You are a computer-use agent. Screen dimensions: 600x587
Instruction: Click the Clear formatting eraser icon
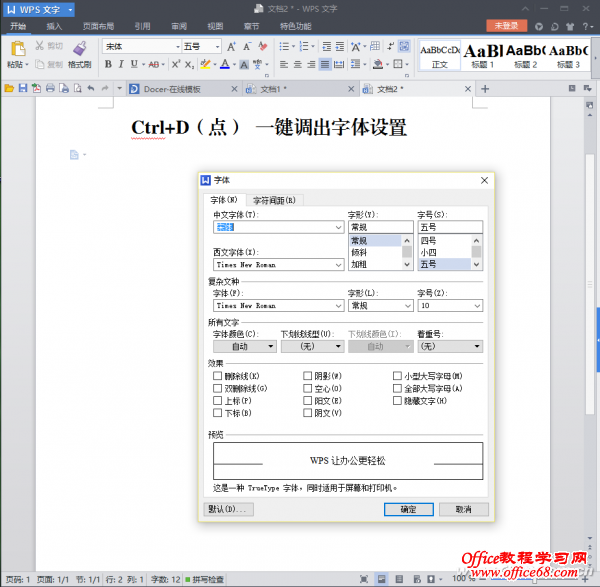tap(262, 47)
